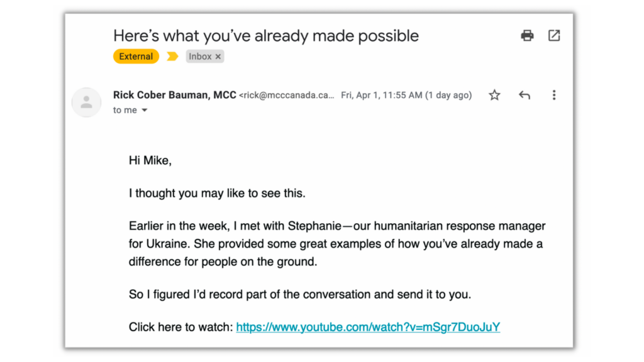Open the YouTube video link

pos(368,327)
